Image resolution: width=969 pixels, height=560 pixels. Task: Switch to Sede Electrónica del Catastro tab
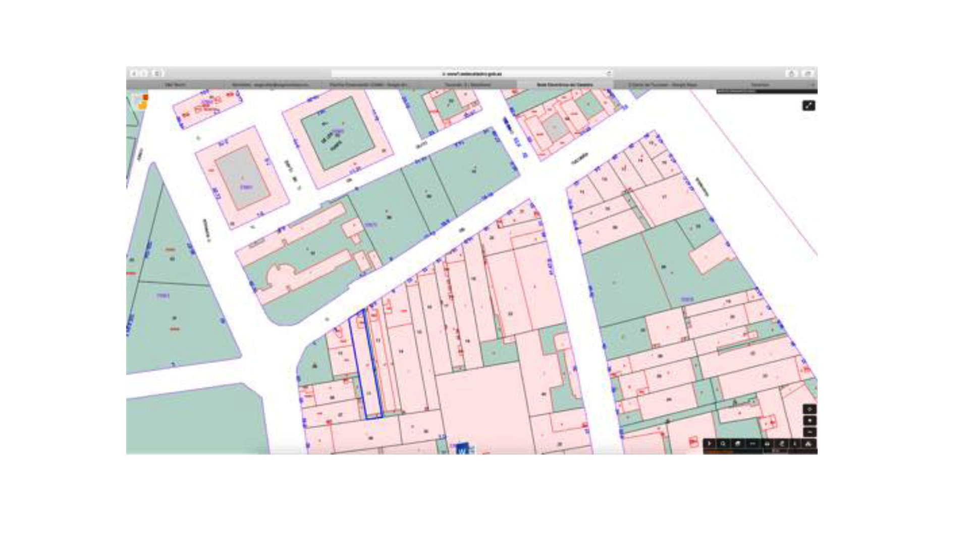click(565, 85)
